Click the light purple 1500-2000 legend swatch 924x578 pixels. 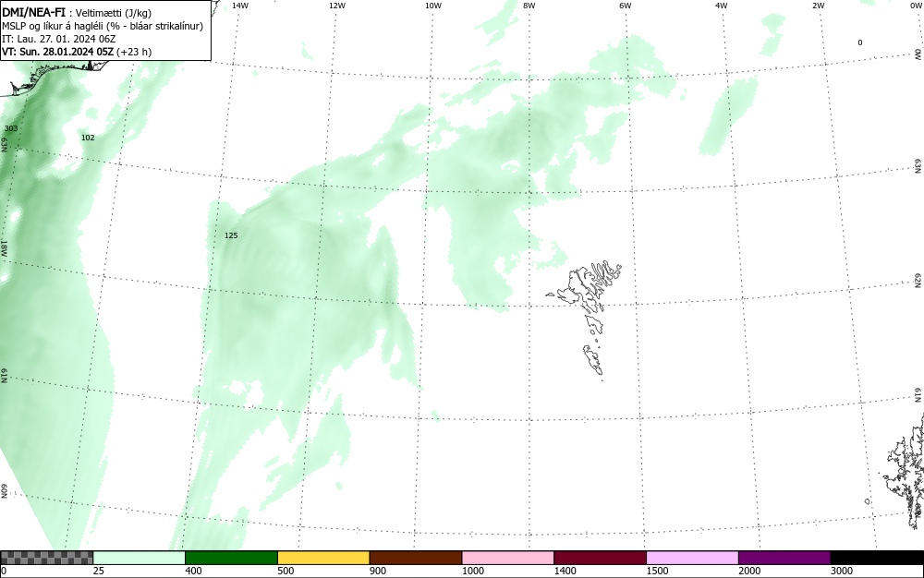[692, 558]
